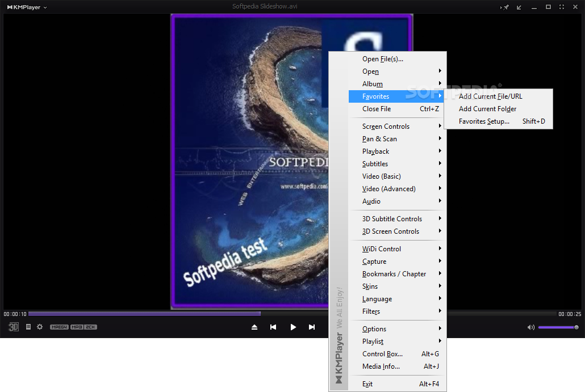Play the video

click(293, 327)
